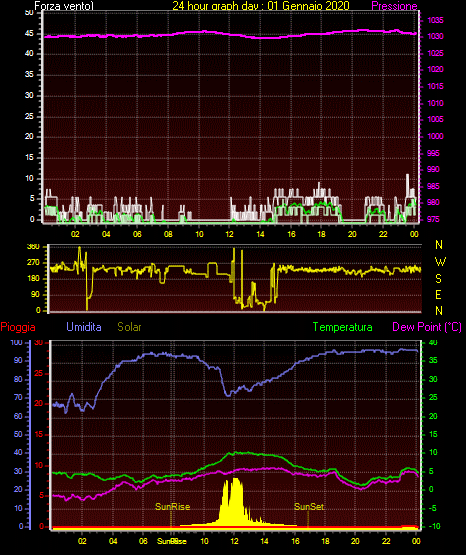
Task: Click the Temperatura legend label
Action: point(343,327)
